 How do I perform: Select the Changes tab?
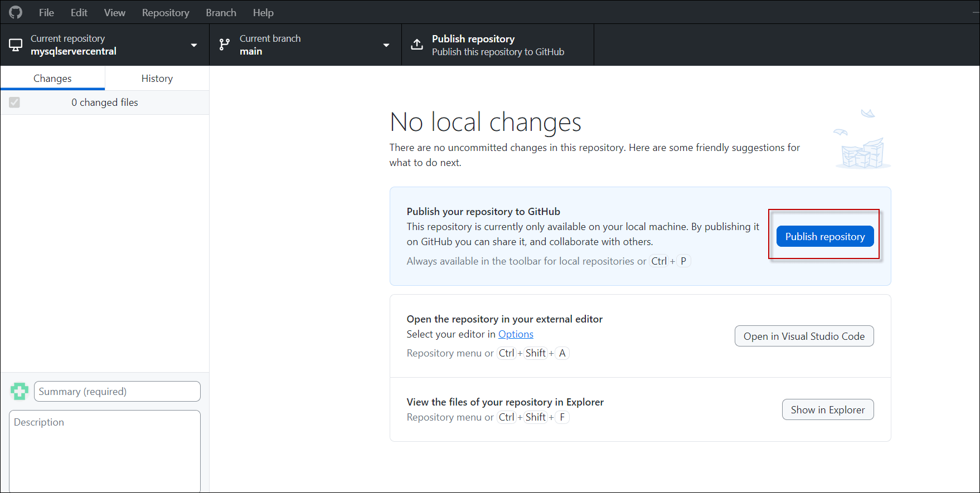point(52,79)
